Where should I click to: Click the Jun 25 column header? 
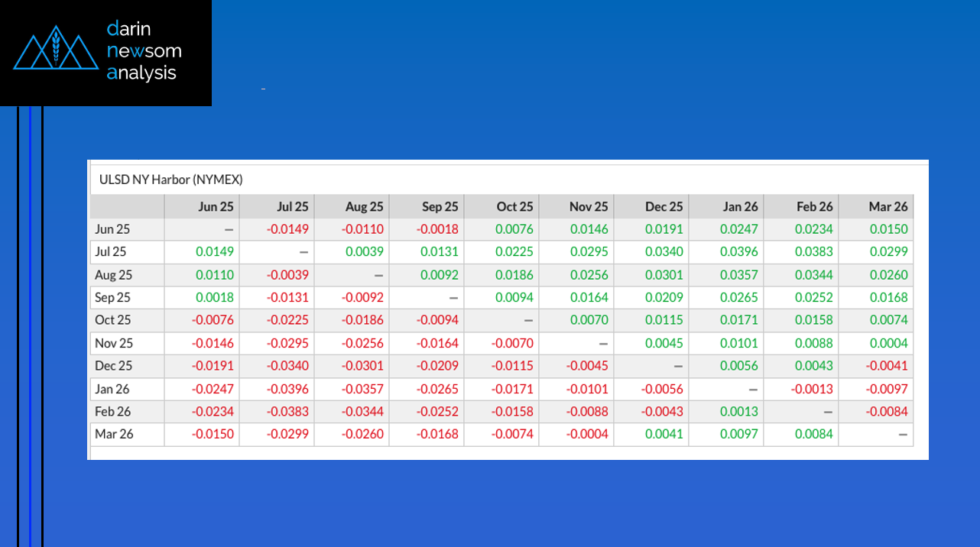click(x=216, y=206)
